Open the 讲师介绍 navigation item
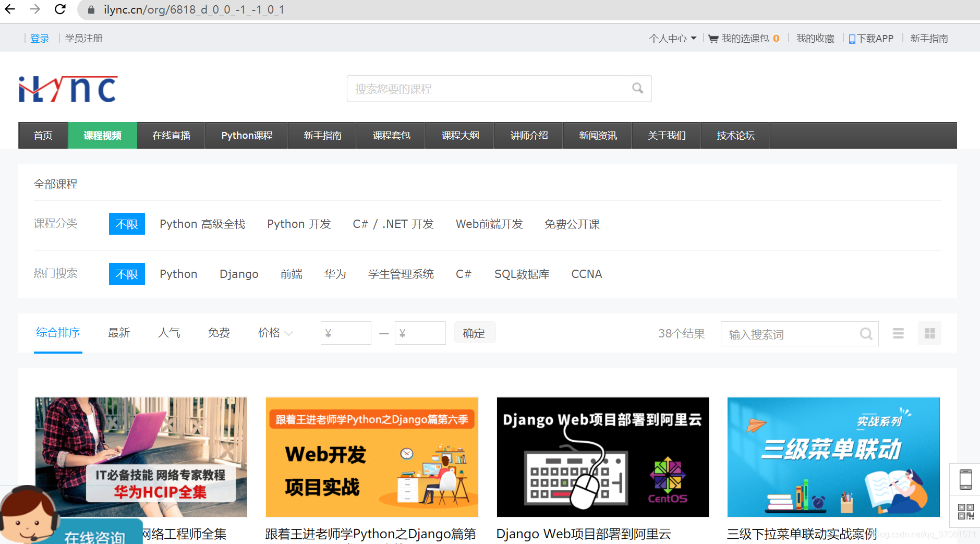980x544 pixels. click(529, 136)
